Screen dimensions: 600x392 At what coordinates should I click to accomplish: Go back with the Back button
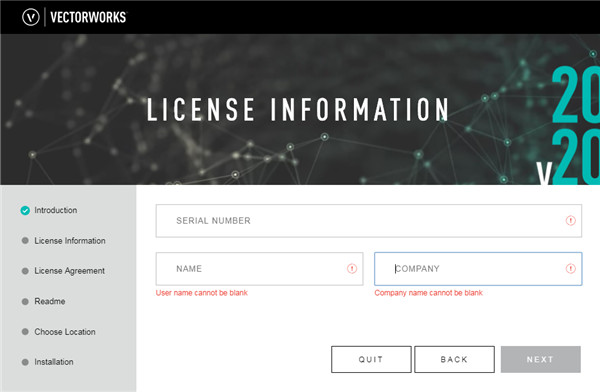pyautogui.click(x=454, y=359)
